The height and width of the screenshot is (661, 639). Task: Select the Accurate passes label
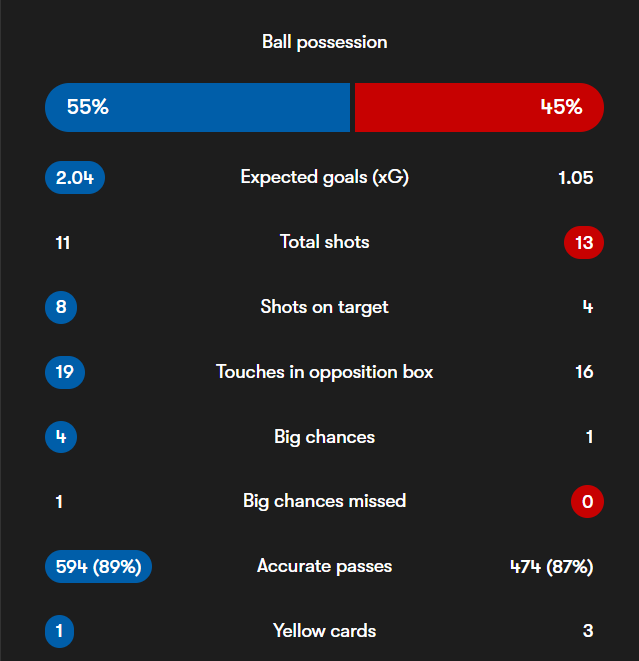click(325, 567)
